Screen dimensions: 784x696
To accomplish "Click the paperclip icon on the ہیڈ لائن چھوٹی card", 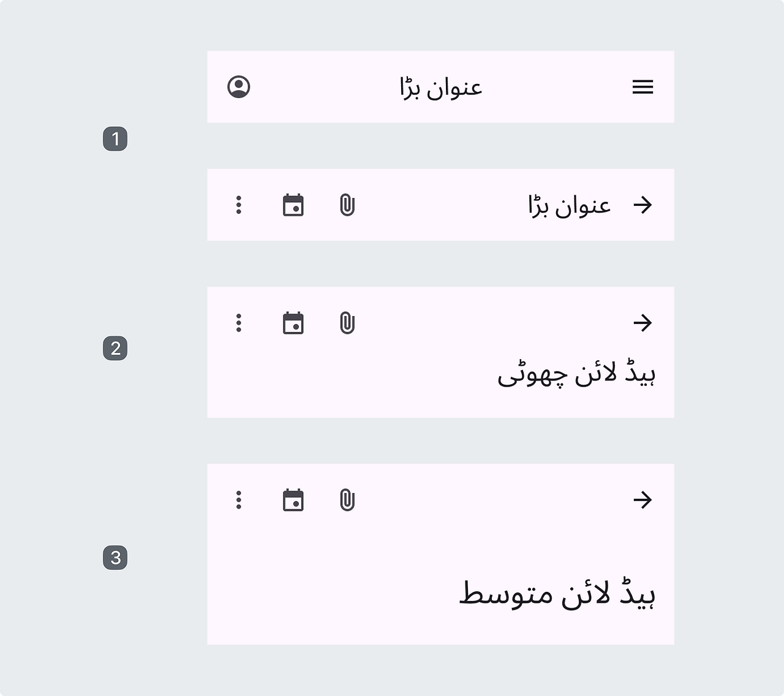I will 347,323.
